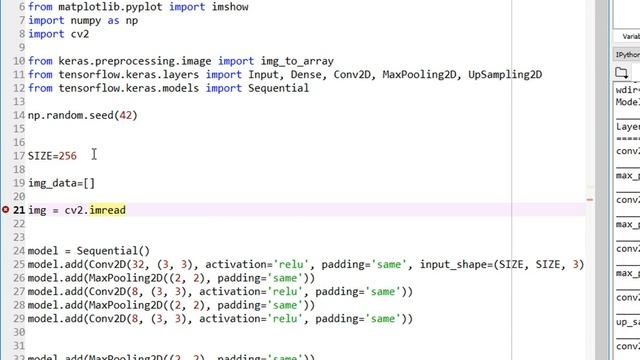Click the red error flag beside the editor scrollbar
Screen dimensions: 640x360
590,200
